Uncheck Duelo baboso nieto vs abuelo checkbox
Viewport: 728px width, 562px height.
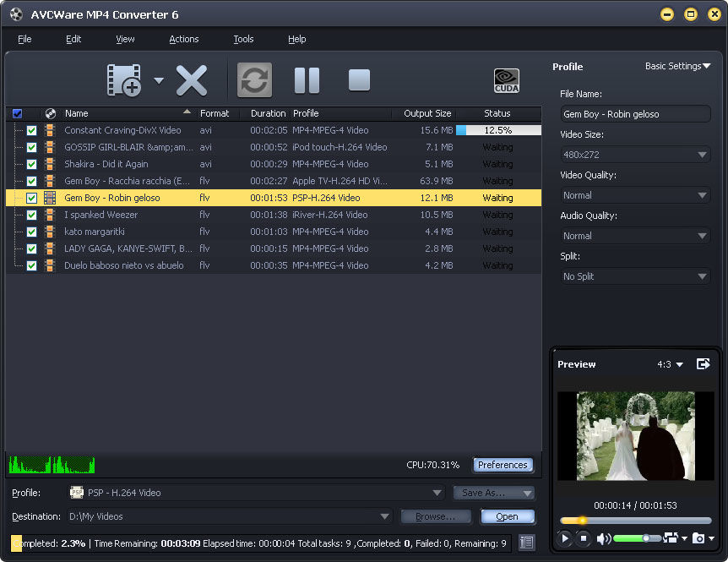(x=31, y=265)
